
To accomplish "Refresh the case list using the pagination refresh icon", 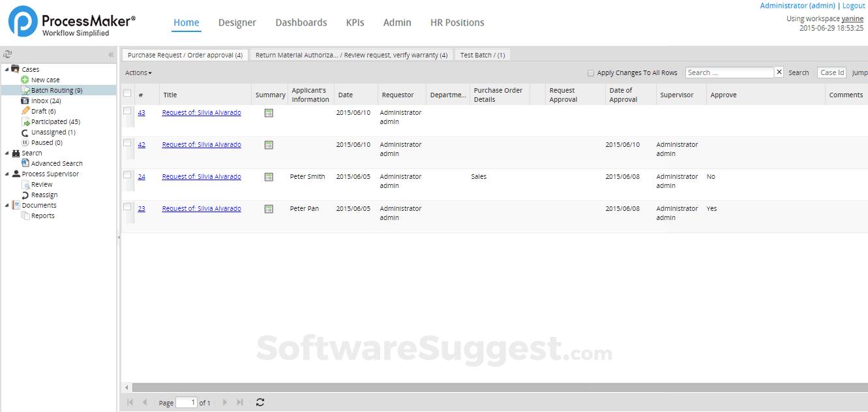I will 260,402.
